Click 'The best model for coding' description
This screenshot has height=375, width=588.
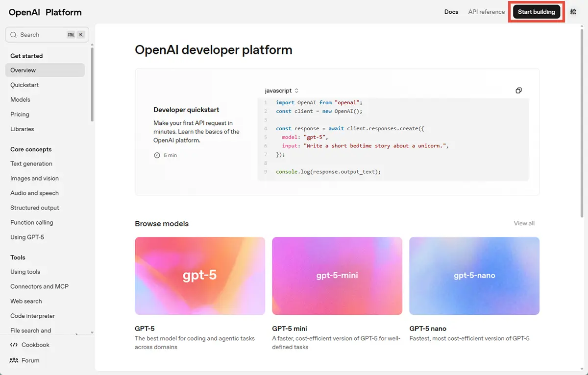[x=195, y=343]
